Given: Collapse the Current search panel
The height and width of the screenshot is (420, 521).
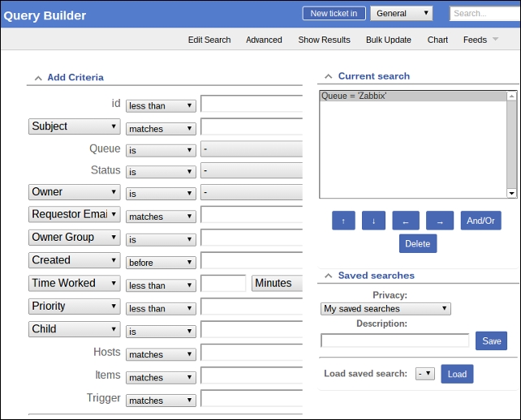Looking at the screenshot, I should pyautogui.click(x=328, y=76).
